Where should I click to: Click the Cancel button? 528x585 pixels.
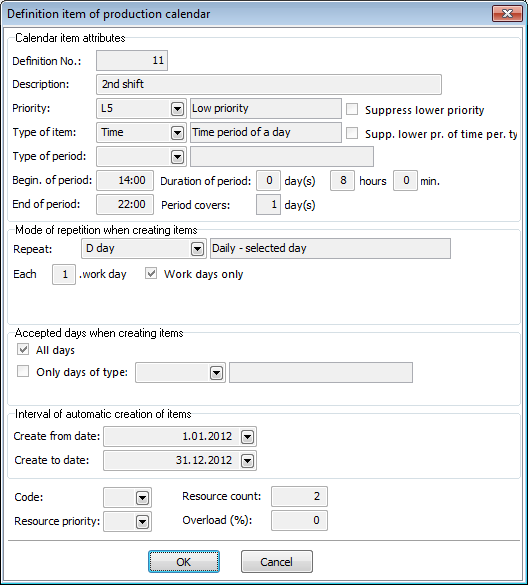(x=277, y=561)
